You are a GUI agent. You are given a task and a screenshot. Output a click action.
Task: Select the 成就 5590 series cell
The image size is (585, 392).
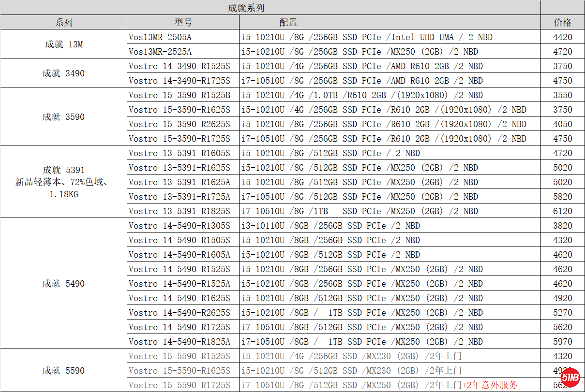coord(63,371)
